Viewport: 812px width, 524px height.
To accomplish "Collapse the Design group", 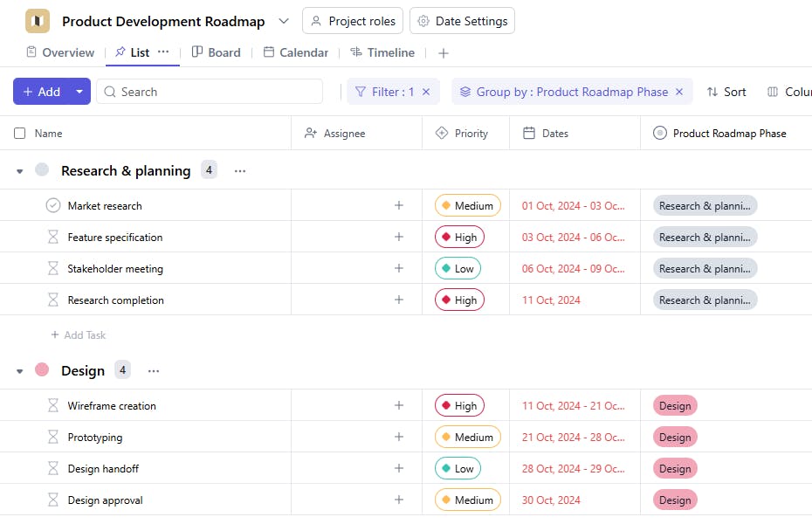I will [x=20, y=371].
